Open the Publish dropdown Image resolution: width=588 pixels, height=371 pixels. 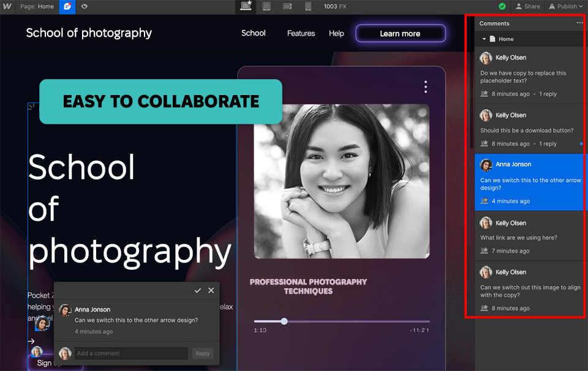[565, 6]
